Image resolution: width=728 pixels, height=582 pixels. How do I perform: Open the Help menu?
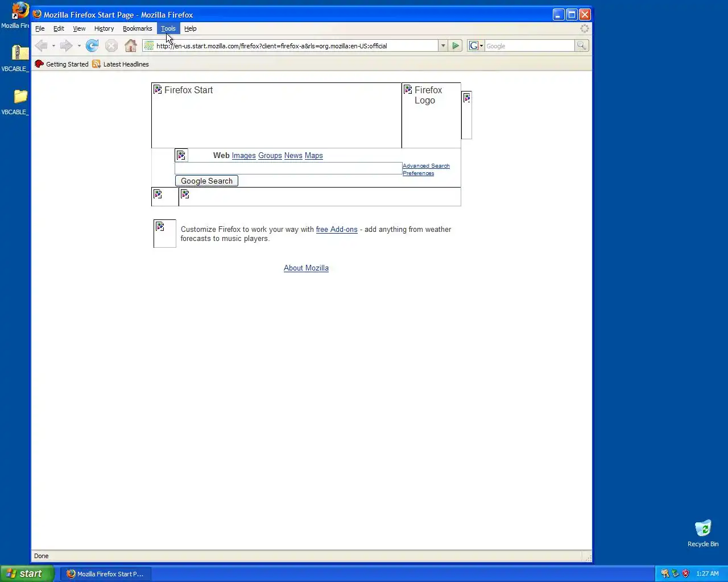191,28
